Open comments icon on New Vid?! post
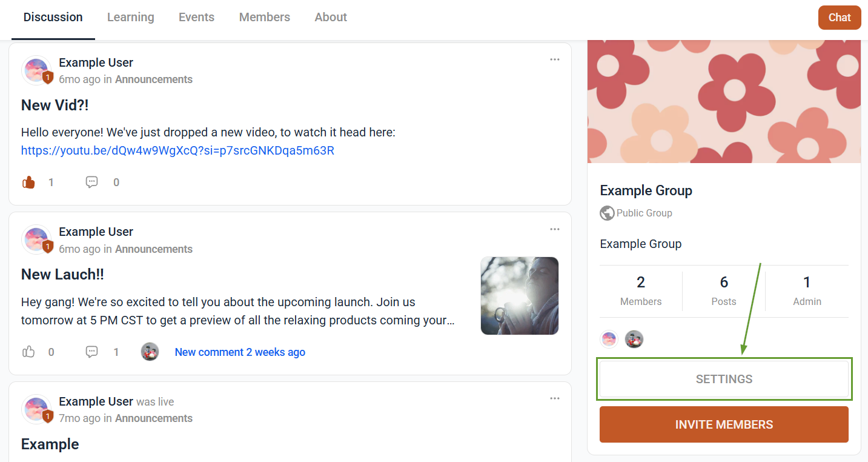The image size is (868, 462). (x=91, y=182)
